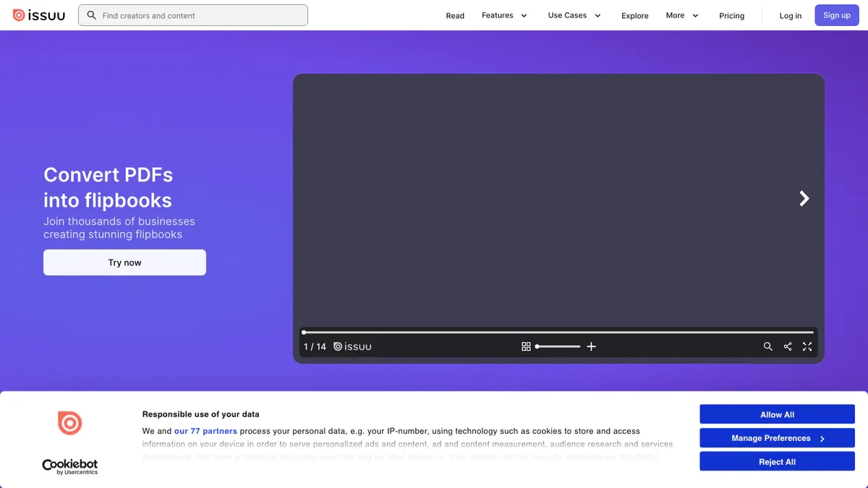Open the Explore page

coord(635,15)
